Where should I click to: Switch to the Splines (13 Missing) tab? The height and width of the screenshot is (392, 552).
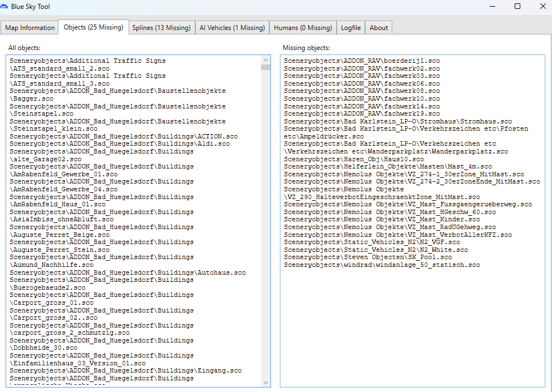(161, 28)
